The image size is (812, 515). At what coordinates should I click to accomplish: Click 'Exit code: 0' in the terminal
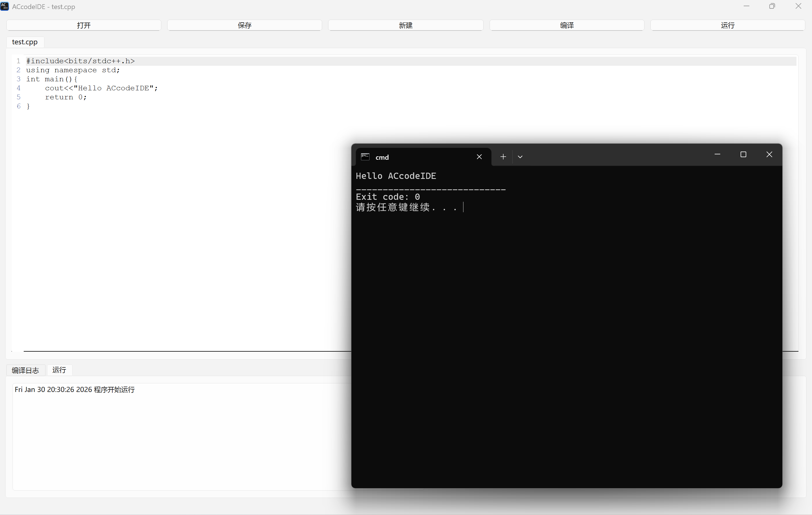pyautogui.click(x=388, y=197)
